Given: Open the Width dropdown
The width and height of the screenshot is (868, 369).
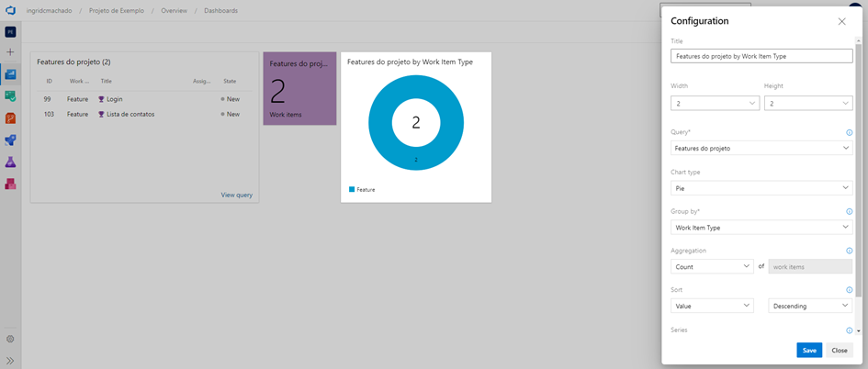Looking at the screenshot, I should (715, 104).
